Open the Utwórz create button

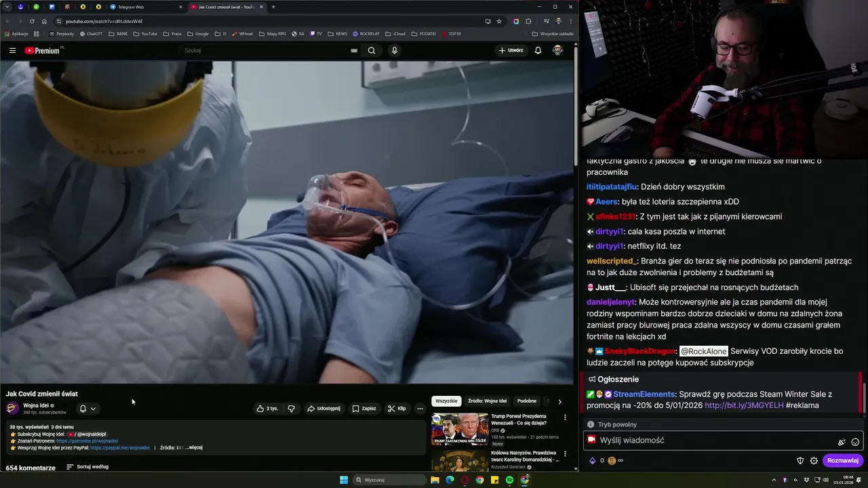[x=511, y=50]
